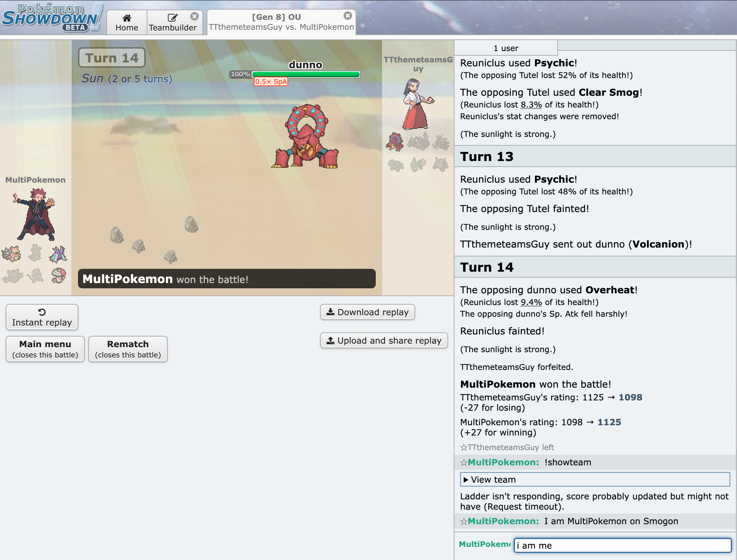Click the 'Ladder isn't responding' message

[594, 501]
